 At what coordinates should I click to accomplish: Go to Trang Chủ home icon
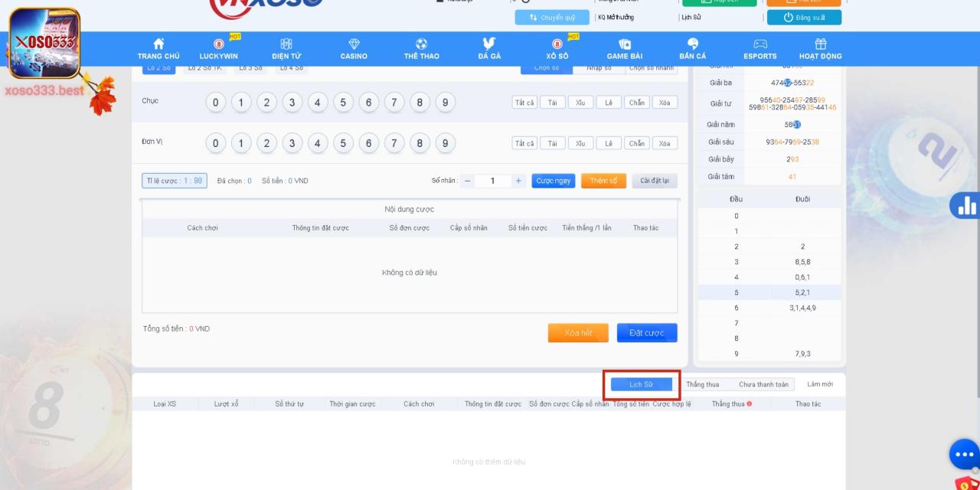pos(158,44)
